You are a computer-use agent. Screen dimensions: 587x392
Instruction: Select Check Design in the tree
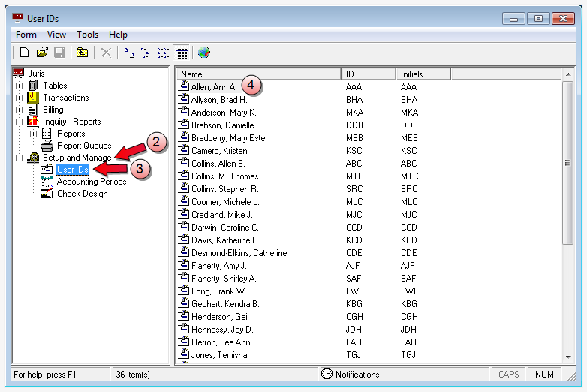pos(83,194)
